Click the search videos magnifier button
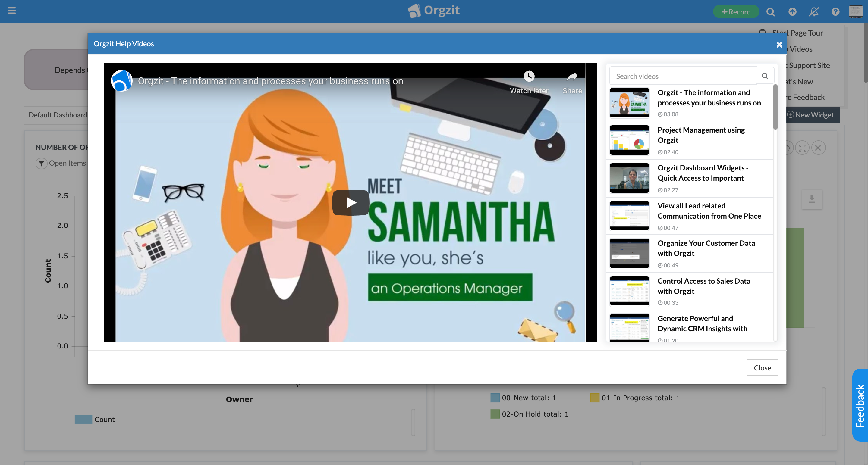 765,76
